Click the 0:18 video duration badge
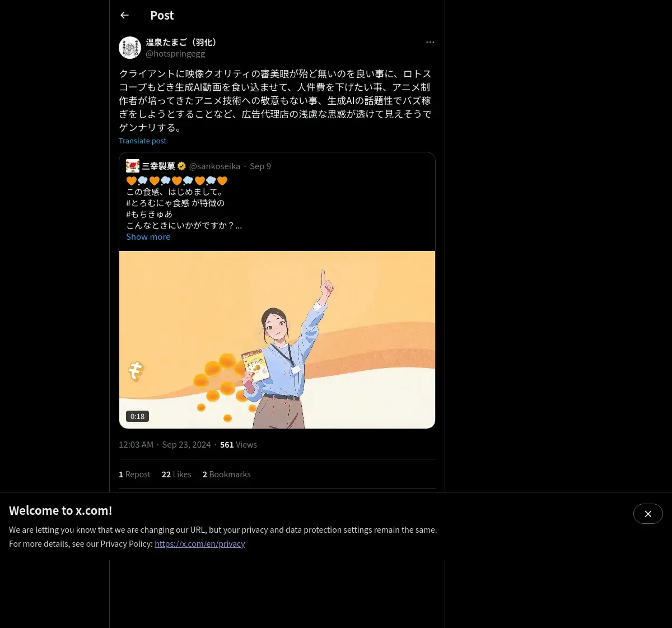The height and width of the screenshot is (628, 672). click(x=137, y=416)
